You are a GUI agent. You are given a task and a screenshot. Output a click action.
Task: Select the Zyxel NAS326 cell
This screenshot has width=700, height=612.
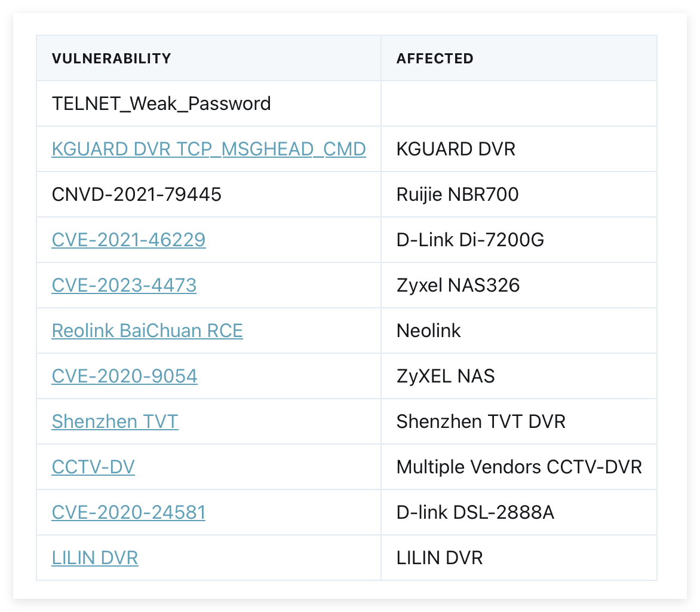[458, 285]
